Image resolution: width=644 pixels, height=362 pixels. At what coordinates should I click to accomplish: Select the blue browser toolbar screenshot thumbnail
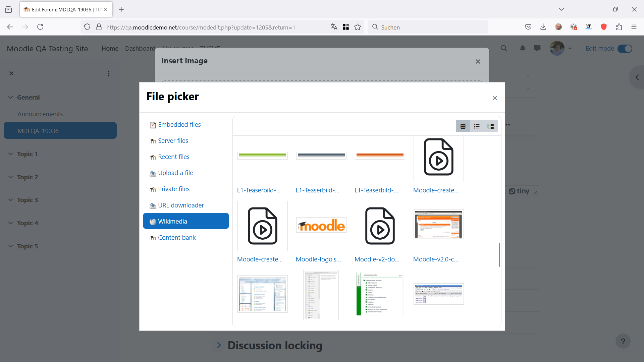point(438,294)
